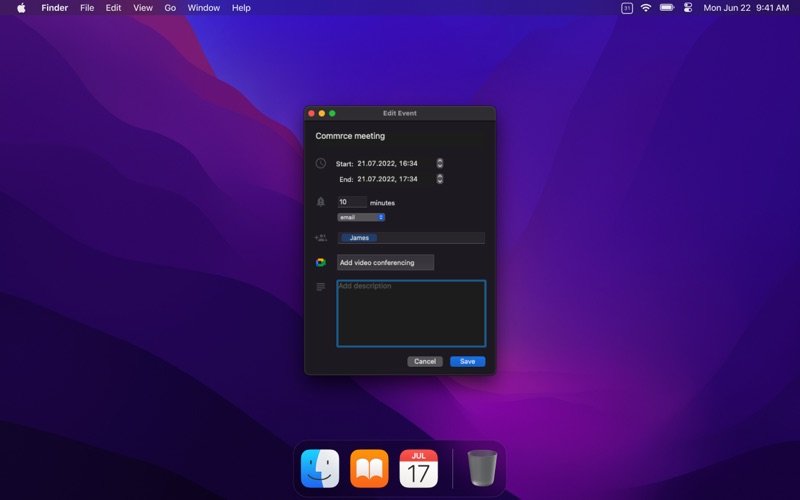Open Finder from the dock
This screenshot has height=500, width=800.
point(320,468)
